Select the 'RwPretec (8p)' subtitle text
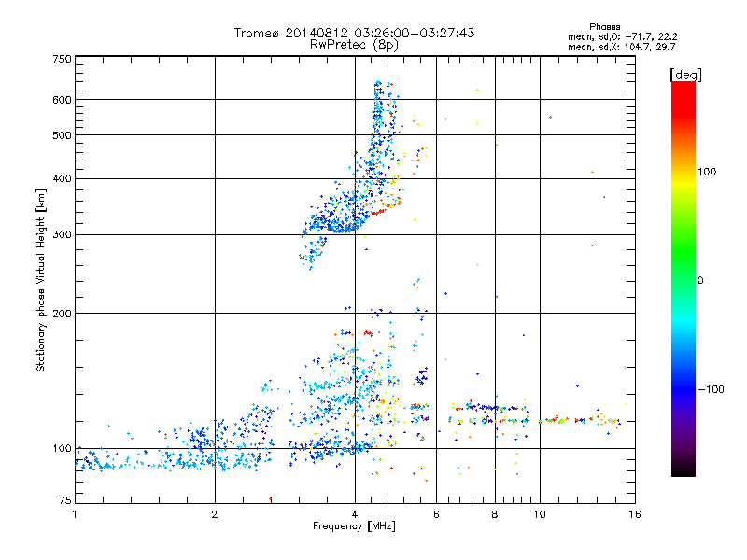The height and width of the screenshot is (560, 747). coord(354,45)
